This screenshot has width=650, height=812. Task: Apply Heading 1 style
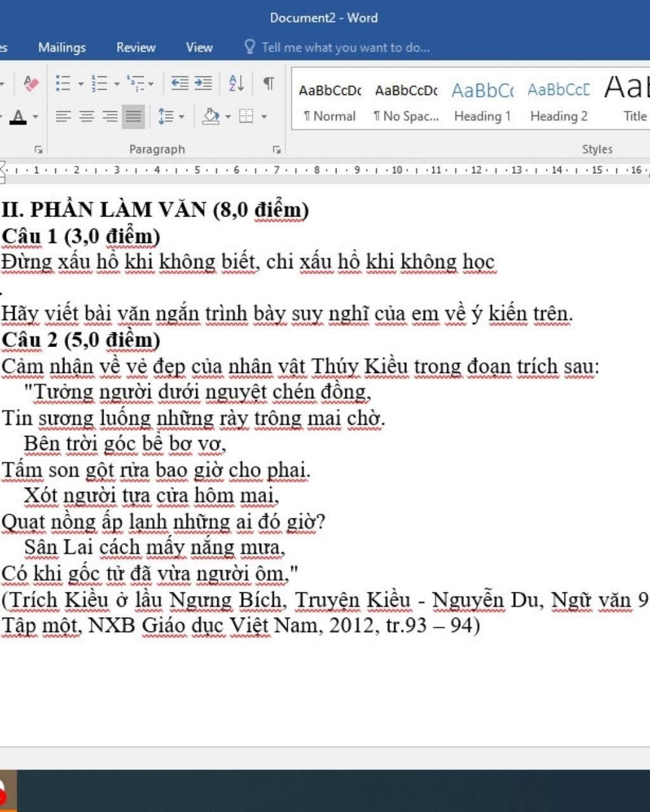click(482, 101)
